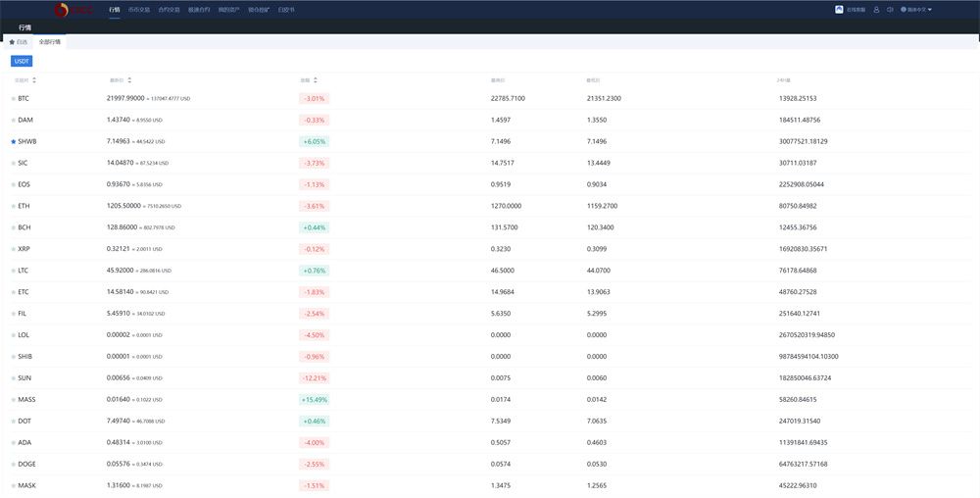Click the star icon beside ETC

14,292
